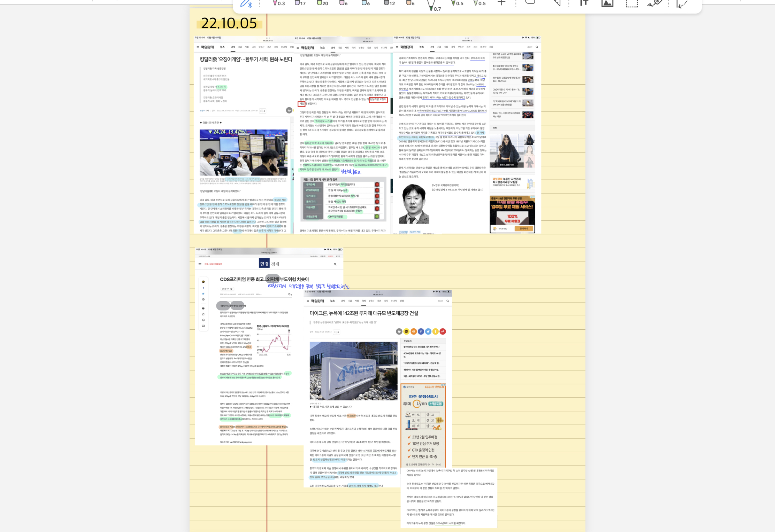Click search icon in 한경 경제 header
Viewport: 775px width, 532px height.
335,264
